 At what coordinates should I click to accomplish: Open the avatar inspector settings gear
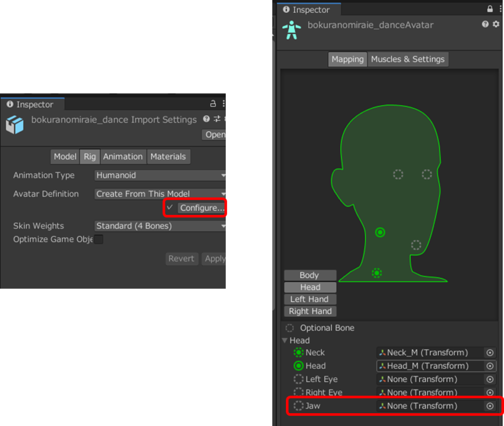tap(496, 24)
